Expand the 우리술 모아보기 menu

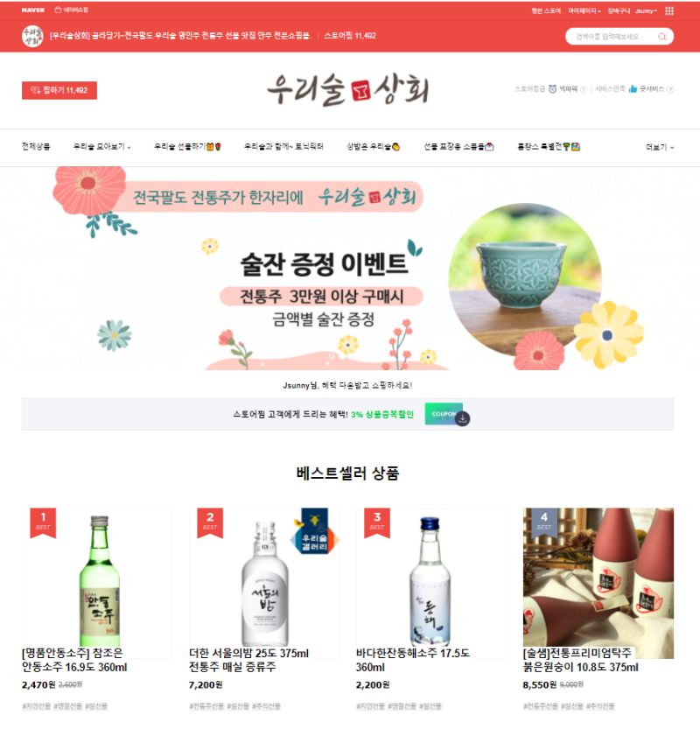pyautogui.click(x=101, y=146)
